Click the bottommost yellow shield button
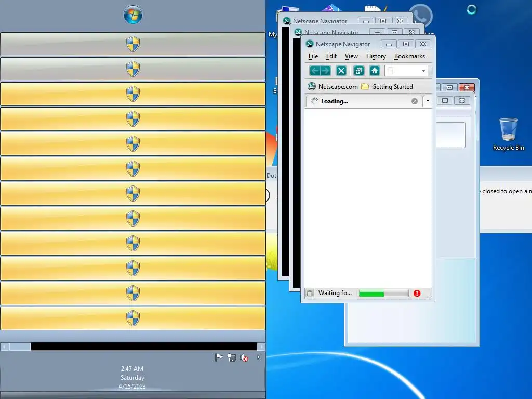The width and height of the screenshot is (532, 399). (132, 318)
